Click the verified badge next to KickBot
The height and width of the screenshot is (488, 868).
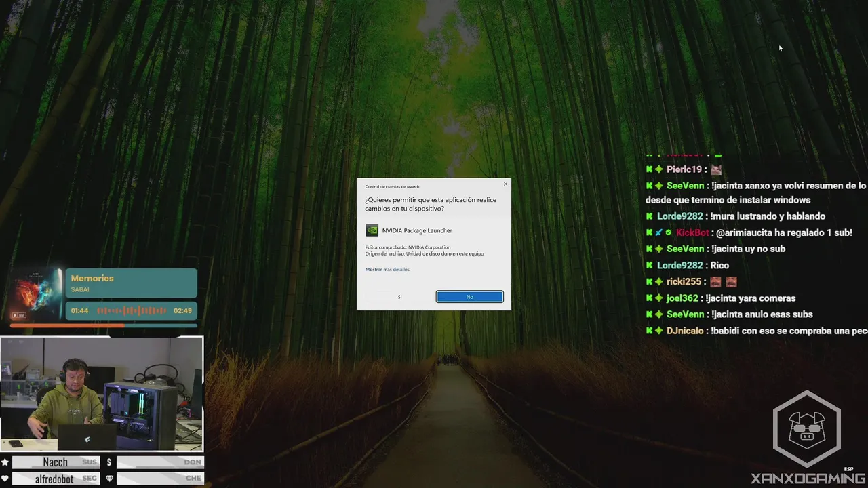(x=668, y=232)
